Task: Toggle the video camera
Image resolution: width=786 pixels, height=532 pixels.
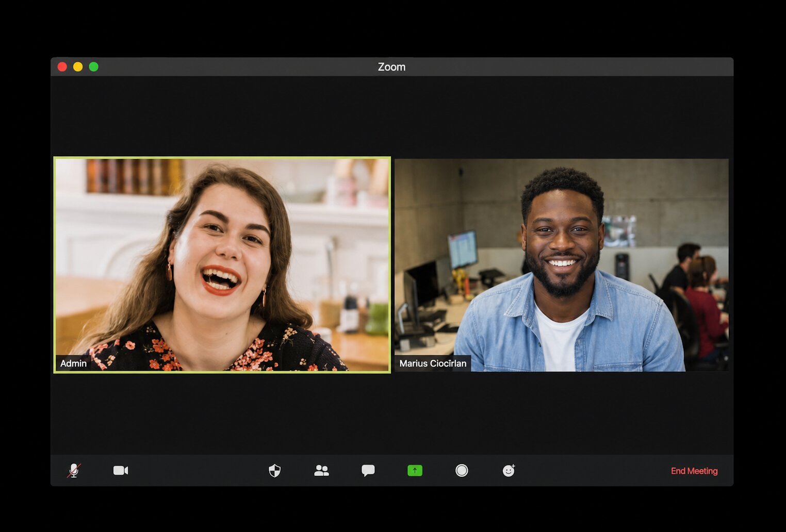Action: point(121,470)
